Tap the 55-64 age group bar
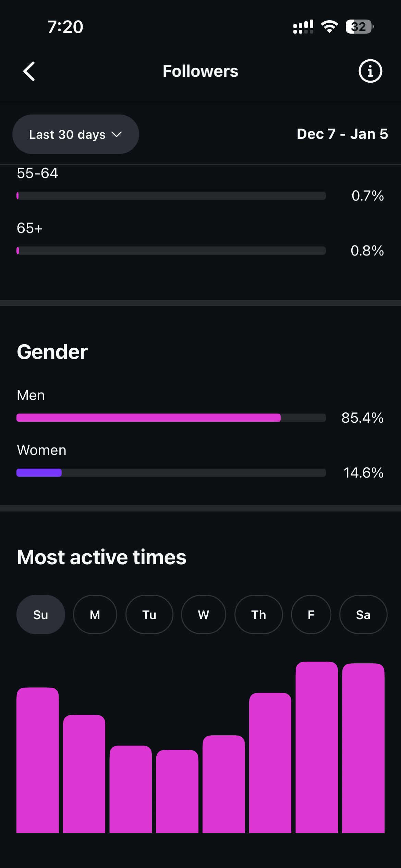The image size is (401, 868). 171,196
